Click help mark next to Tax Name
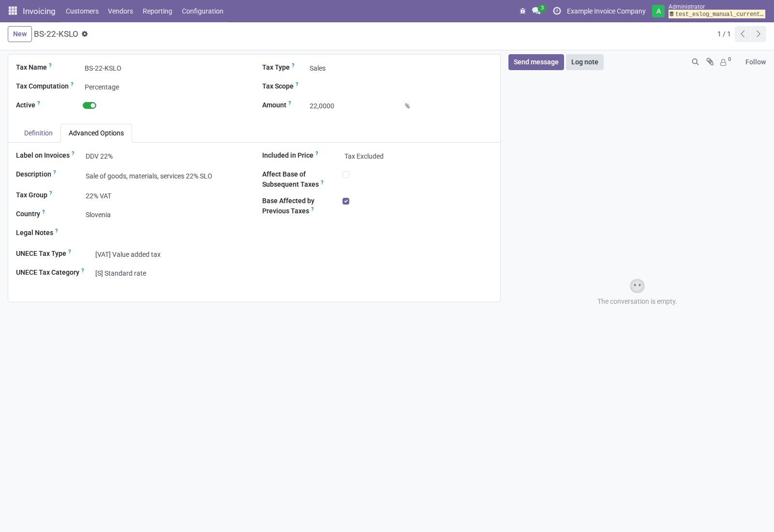This screenshot has height=532, width=774. pos(50,65)
